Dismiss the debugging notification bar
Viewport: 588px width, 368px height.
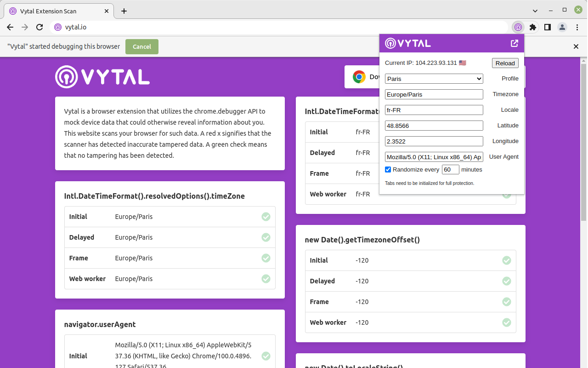[x=576, y=46]
